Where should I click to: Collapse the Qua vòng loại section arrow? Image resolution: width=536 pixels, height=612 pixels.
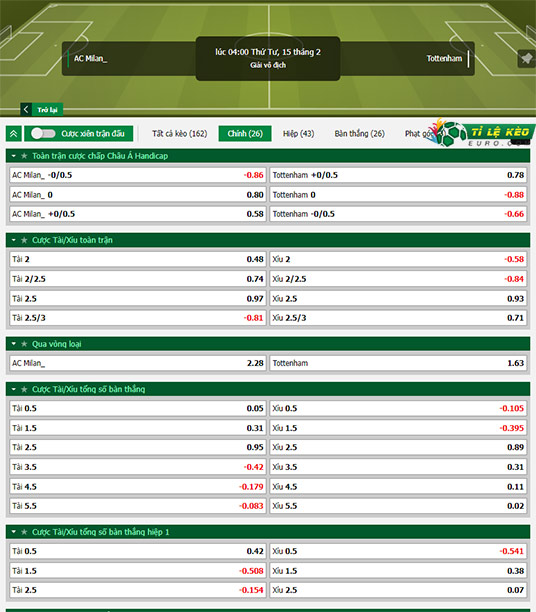tap(14, 344)
